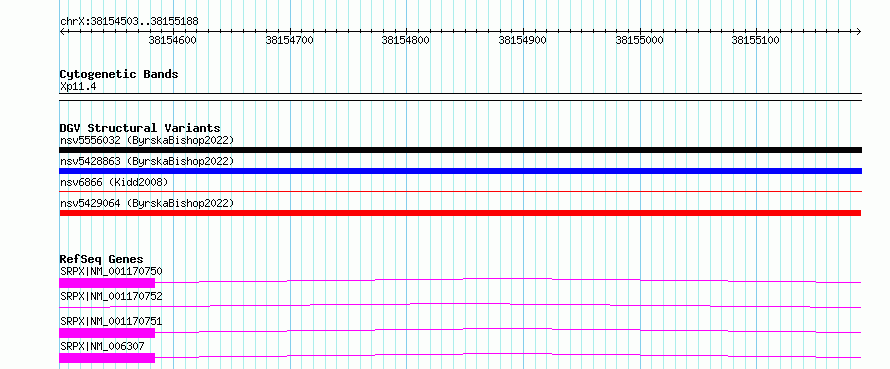Screen dimensions: 890x369
Task: Click the nsv5556032 (ByrskaBishop2022) label
Action: (x=147, y=140)
